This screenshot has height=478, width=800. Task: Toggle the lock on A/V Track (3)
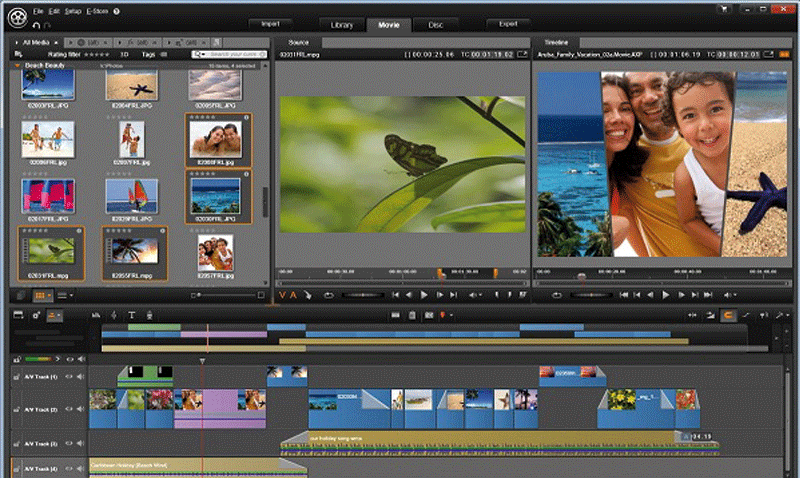click(18, 442)
